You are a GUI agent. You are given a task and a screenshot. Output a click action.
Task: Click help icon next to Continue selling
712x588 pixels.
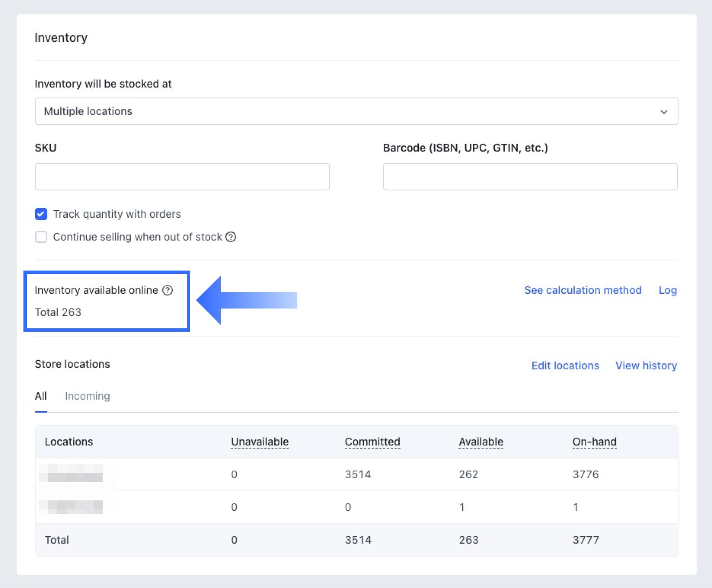(231, 237)
